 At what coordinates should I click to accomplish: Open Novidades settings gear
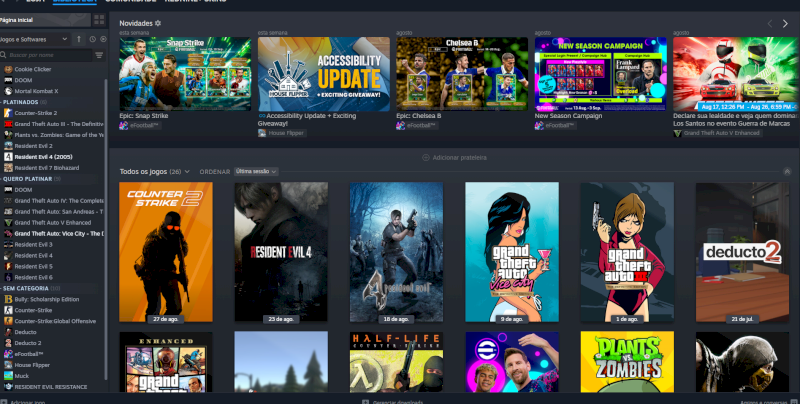(158, 23)
